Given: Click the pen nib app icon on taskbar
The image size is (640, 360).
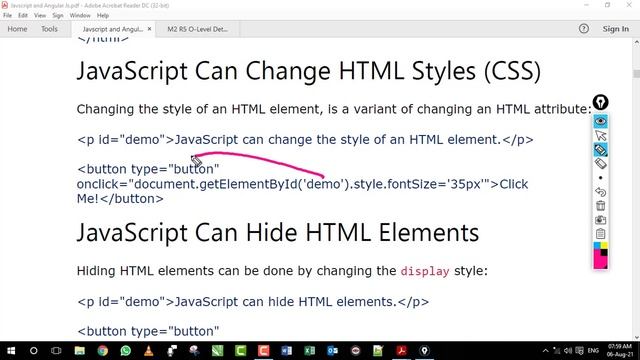Looking at the screenshot, I should (x=424, y=351).
